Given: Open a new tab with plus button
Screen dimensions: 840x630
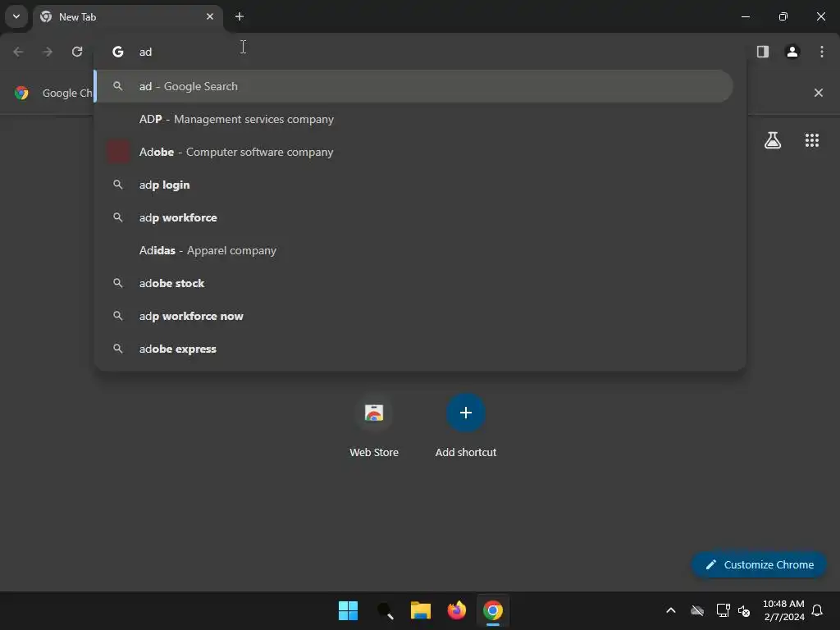Looking at the screenshot, I should tap(240, 16).
